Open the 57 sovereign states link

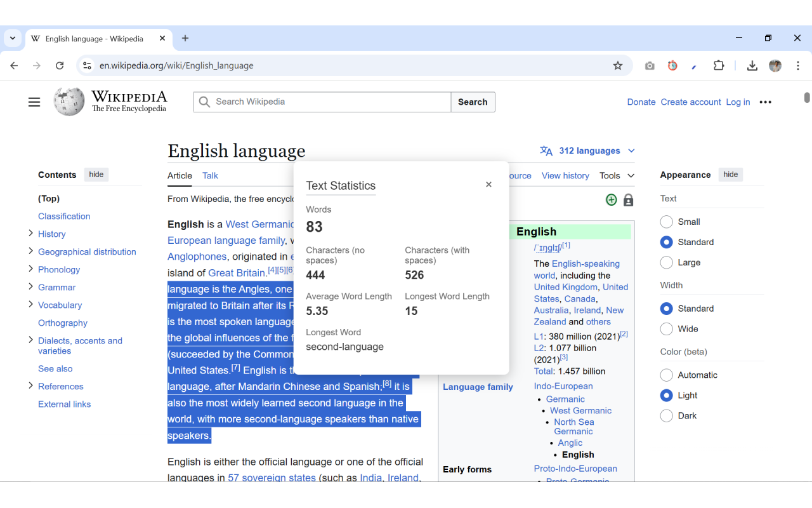272,477
